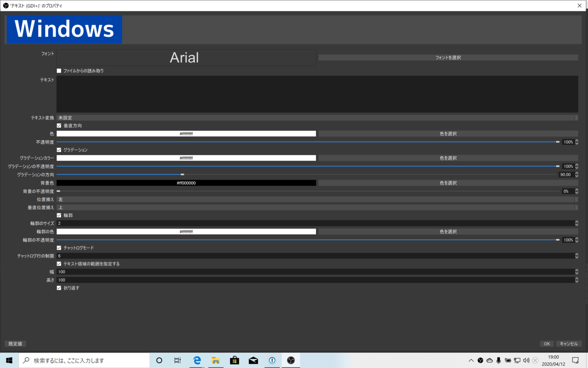Click the 不透明度 100% stepper

point(571,142)
